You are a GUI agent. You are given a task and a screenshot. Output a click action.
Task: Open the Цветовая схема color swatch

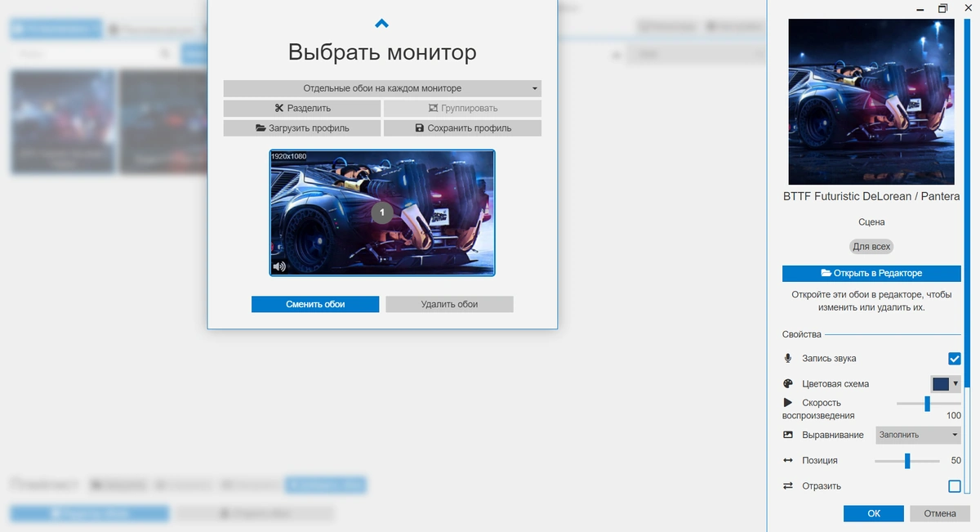[x=941, y=384]
